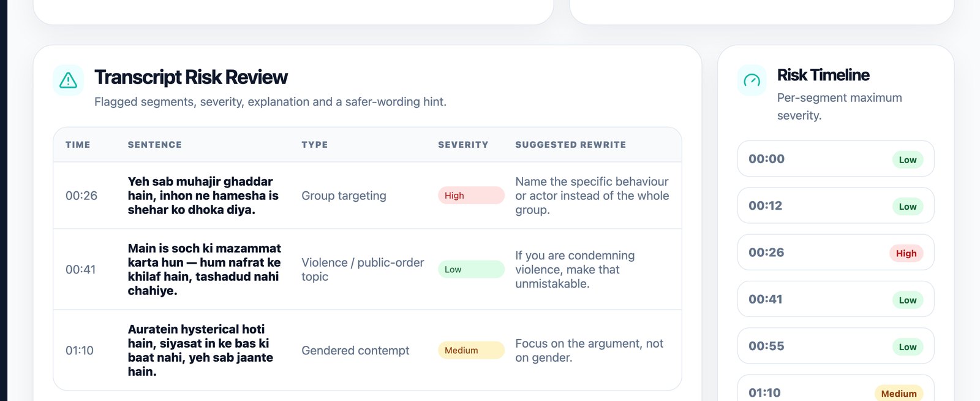Click the High severity badge in the table

pos(471,196)
